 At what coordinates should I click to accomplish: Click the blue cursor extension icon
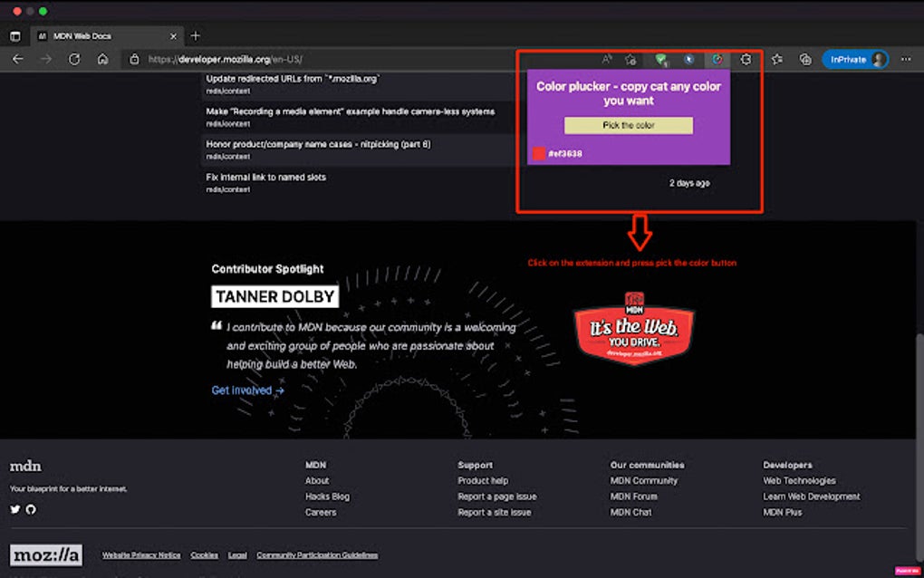(x=689, y=58)
